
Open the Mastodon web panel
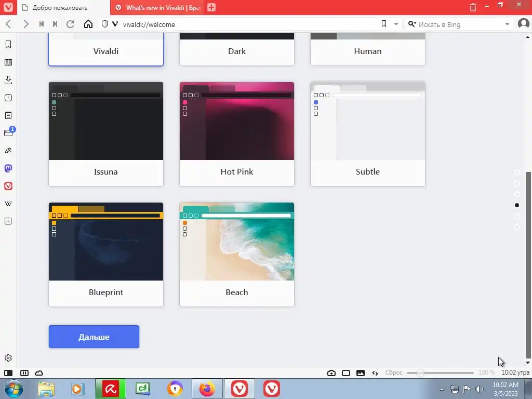point(8,168)
